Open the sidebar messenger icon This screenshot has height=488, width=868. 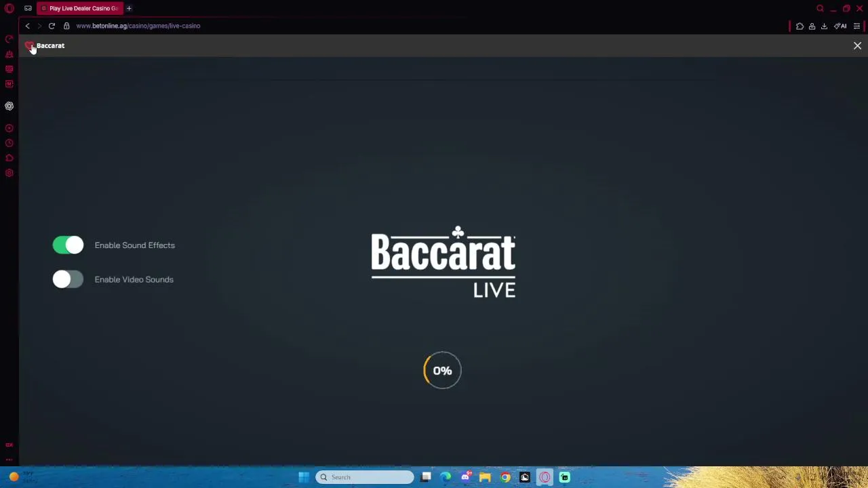click(9, 68)
